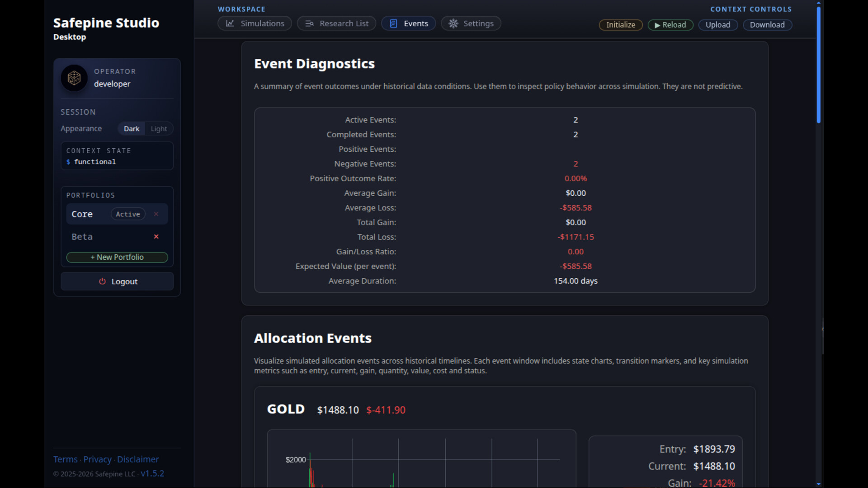The image size is (868, 488).
Task: Click the Event Diagnostics heading
Action: pos(314,64)
